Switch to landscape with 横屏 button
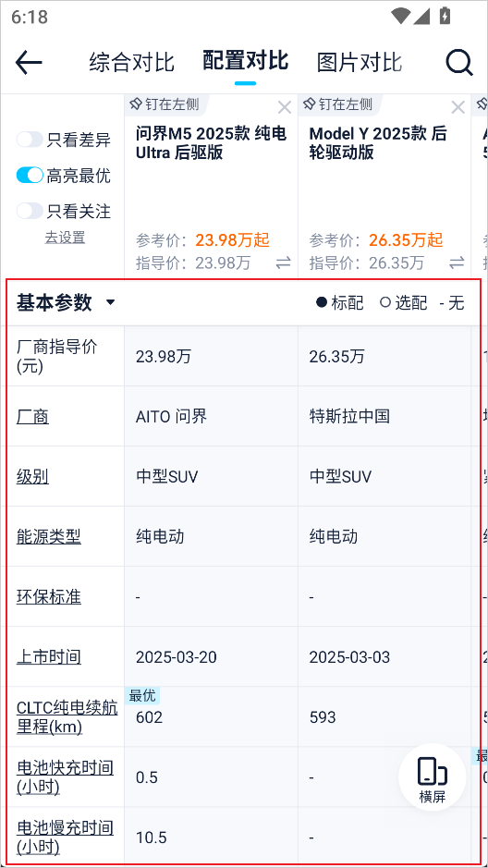488x868 pixels. tap(433, 777)
